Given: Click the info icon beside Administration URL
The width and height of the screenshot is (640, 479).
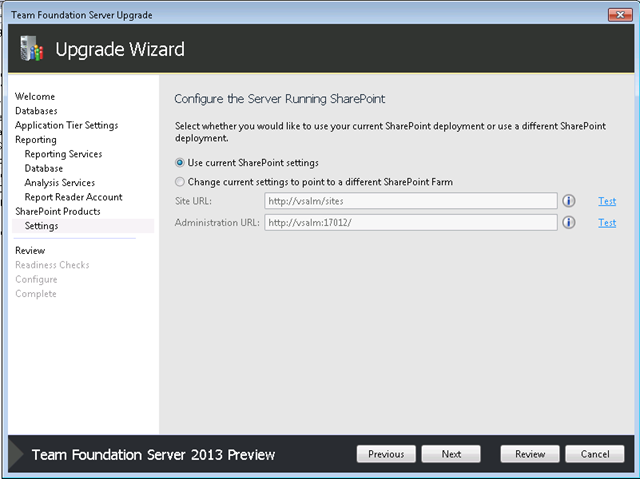Looking at the screenshot, I should coord(569,222).
